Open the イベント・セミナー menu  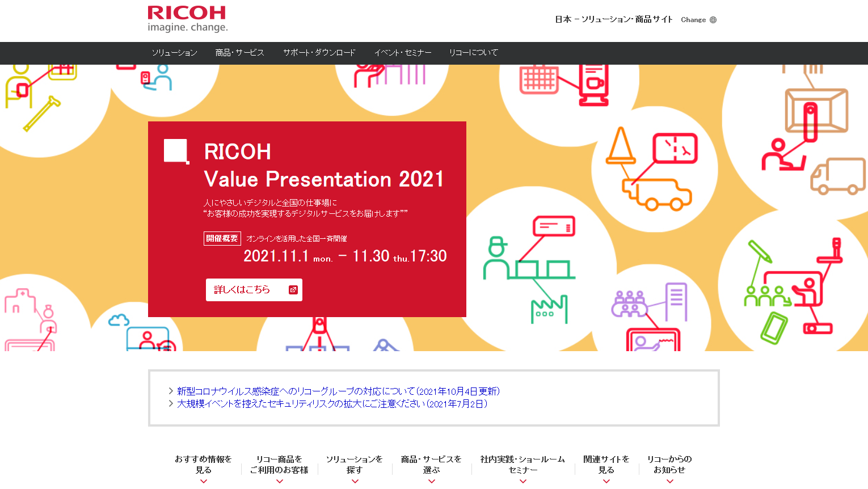click(402, 53)
